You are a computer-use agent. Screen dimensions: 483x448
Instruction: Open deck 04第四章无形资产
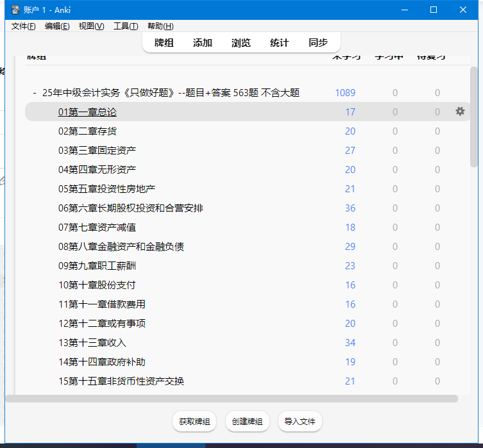[97, 170]
